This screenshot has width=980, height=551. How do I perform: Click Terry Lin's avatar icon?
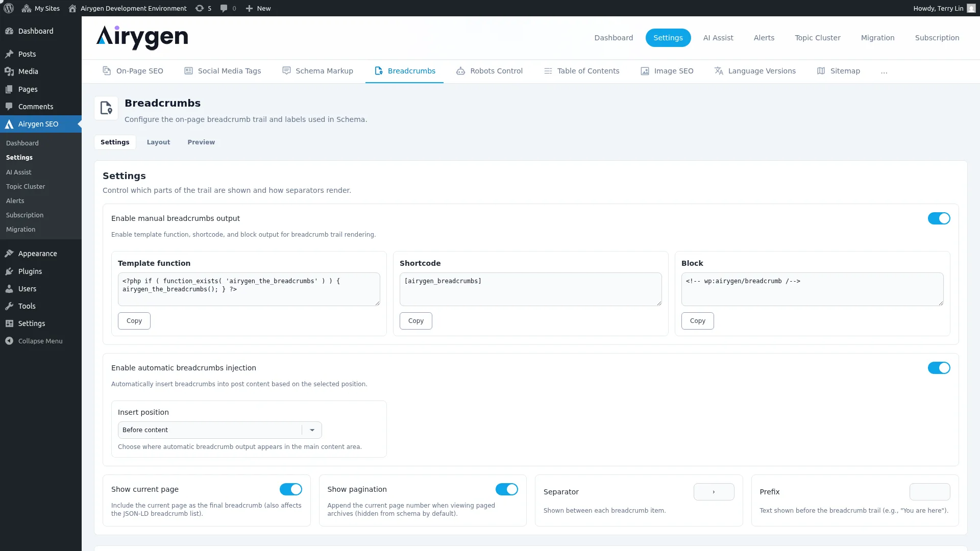(x=971, y=8)
